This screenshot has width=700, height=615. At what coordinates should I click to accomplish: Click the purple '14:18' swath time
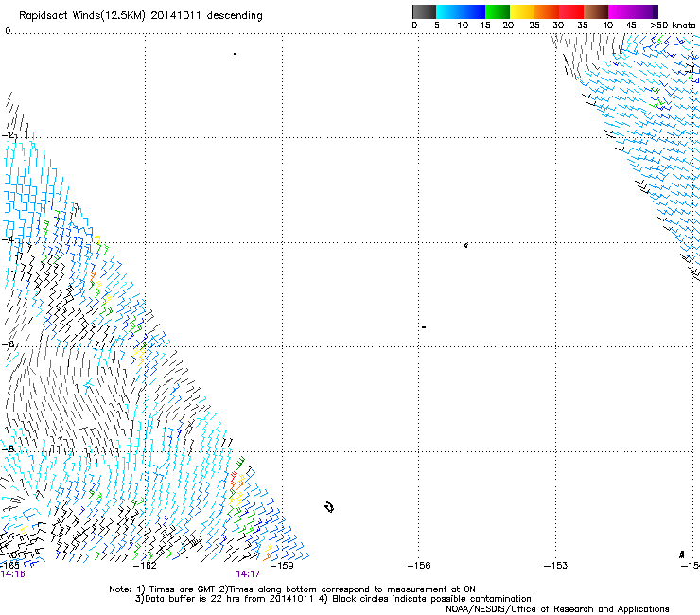pyautogui.click(x=13, y=574)
